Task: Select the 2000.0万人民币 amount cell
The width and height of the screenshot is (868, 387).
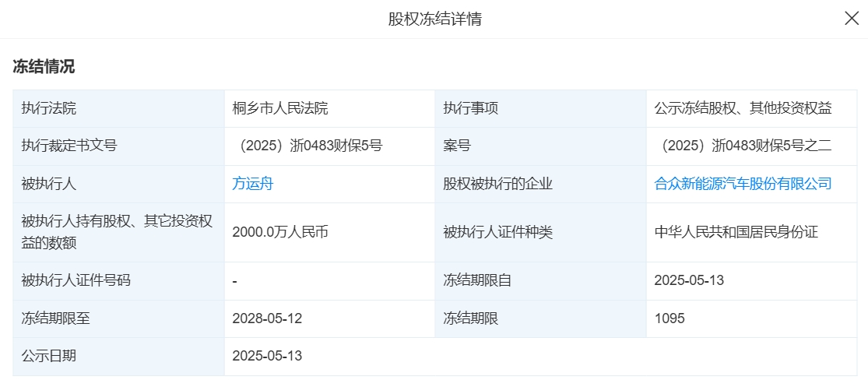Action: [x=279, y=232]
